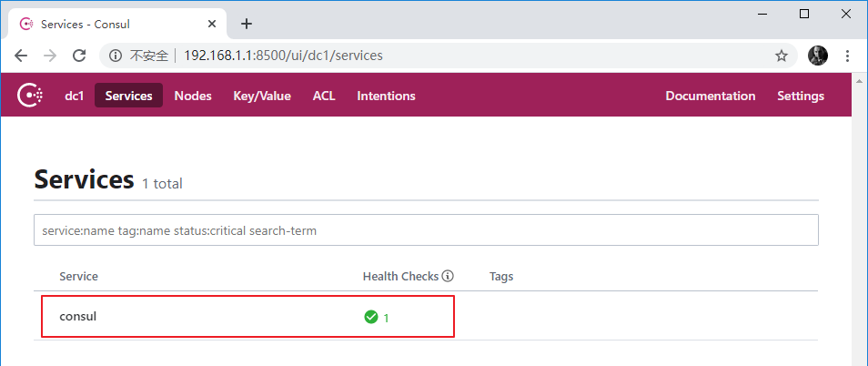Open the Settings link

point(801,96)
